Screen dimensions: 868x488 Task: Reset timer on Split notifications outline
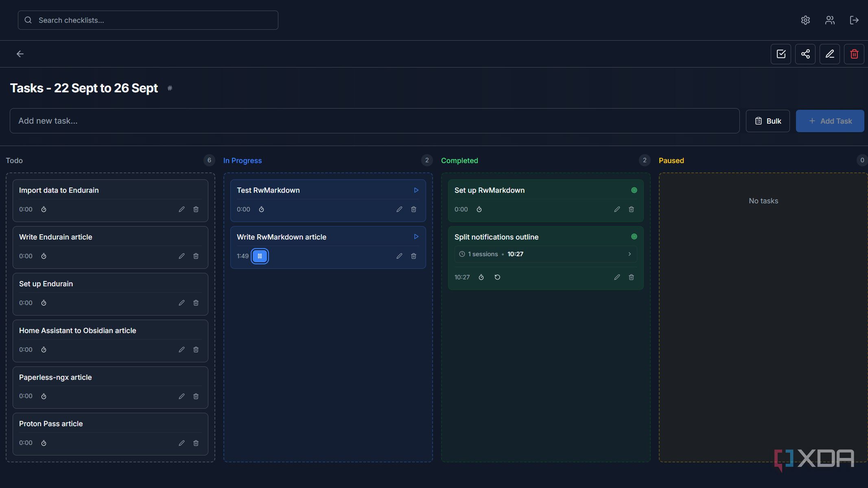click(497, 277)
